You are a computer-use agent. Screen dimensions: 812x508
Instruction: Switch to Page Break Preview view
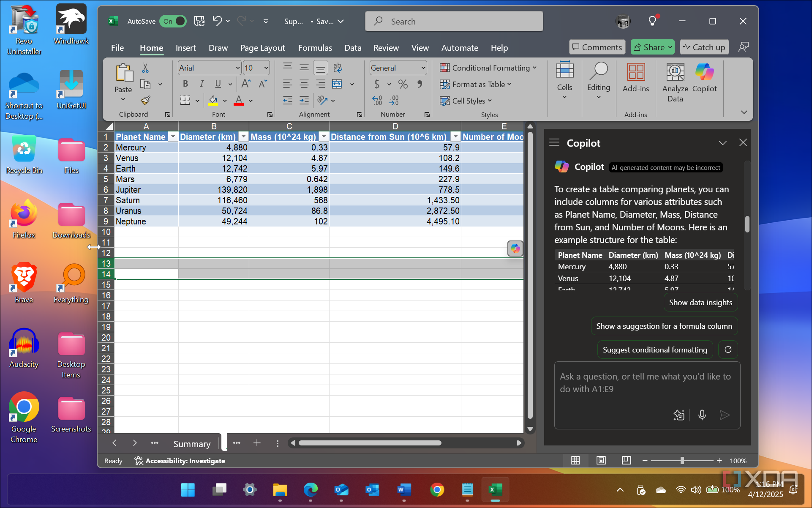[x=626, y=461]
